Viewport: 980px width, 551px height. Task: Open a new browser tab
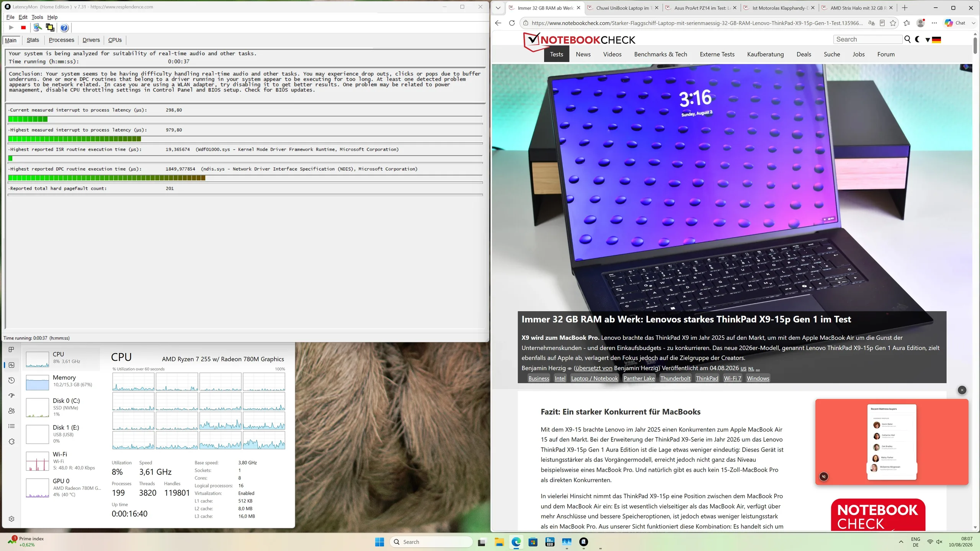click(905, 8)
